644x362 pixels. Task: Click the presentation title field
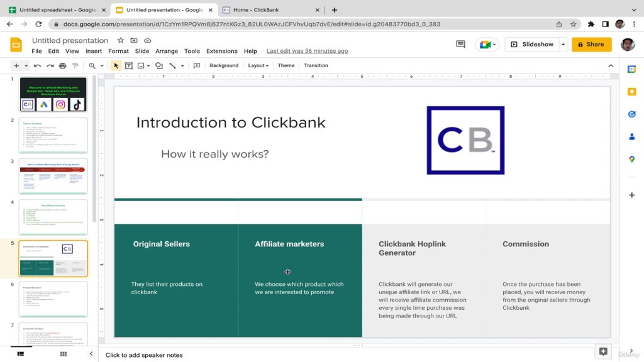click(x=70, y=40)
